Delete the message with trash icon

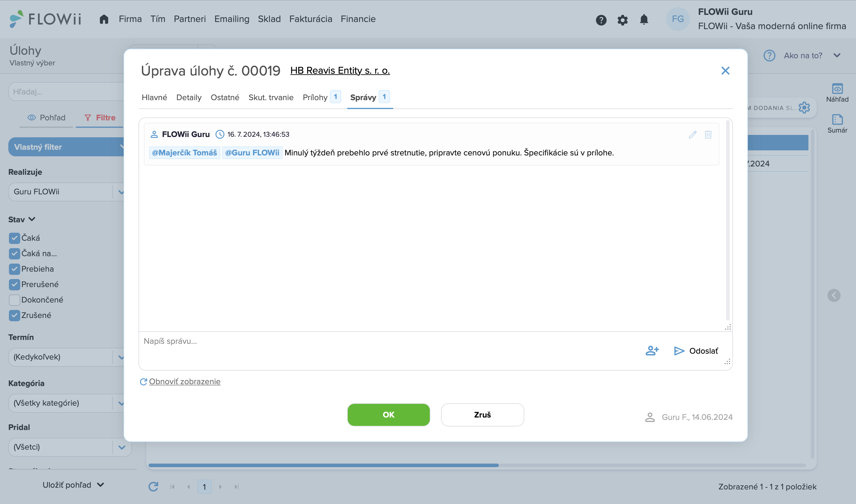pos(708,135)
